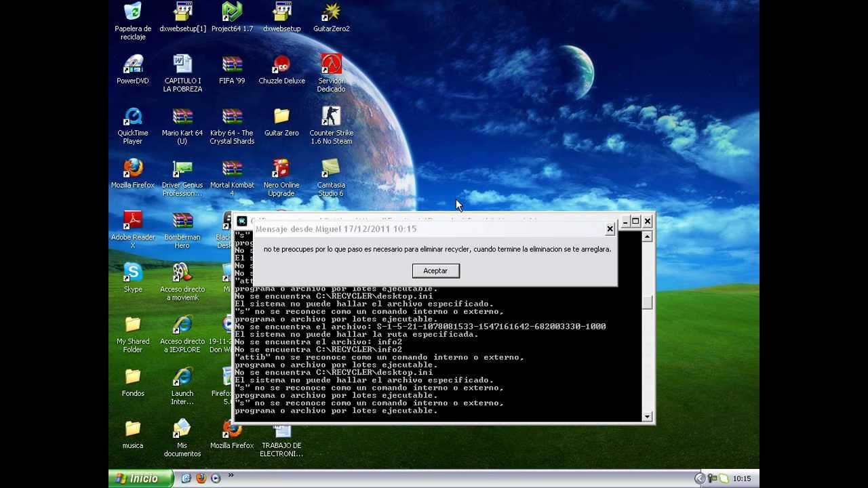Screen dimensions: 868x488
Task: Select the Servidor Dedicado icon
Action: tap(331, 74)
